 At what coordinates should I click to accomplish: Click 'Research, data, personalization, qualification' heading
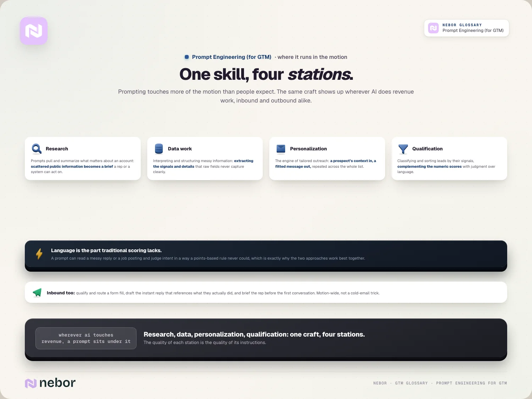point(254,334)
